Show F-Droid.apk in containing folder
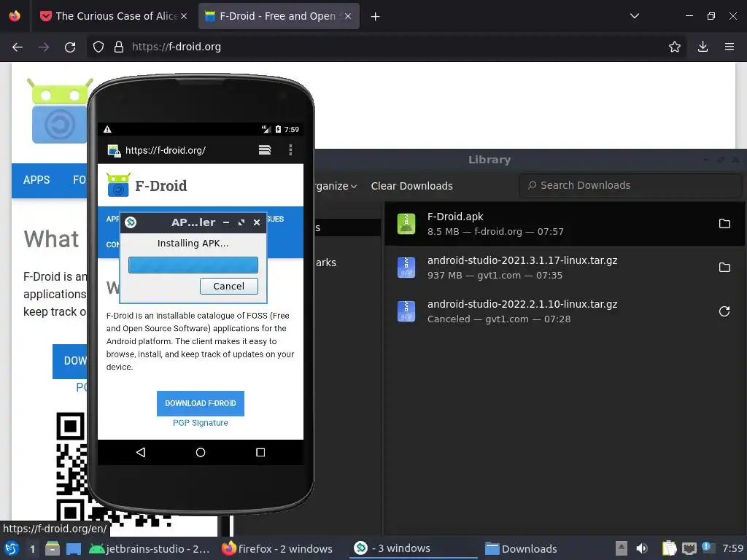The width and height of the screenshot is (747, 560). [724, 224]
